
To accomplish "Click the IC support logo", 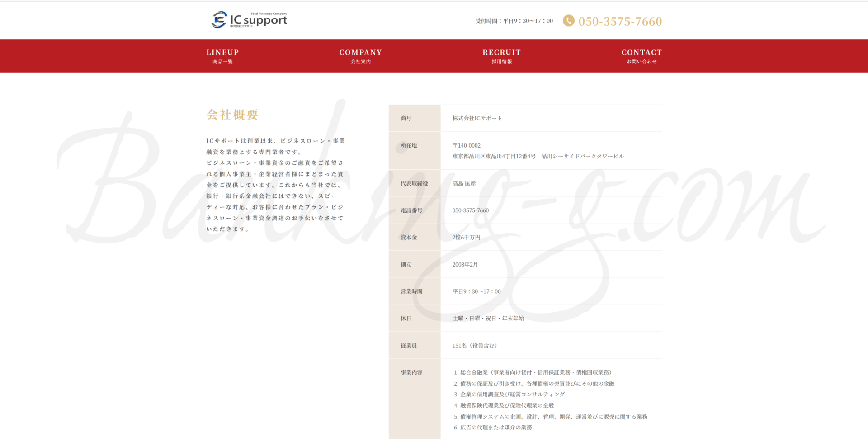I will 249,20.
